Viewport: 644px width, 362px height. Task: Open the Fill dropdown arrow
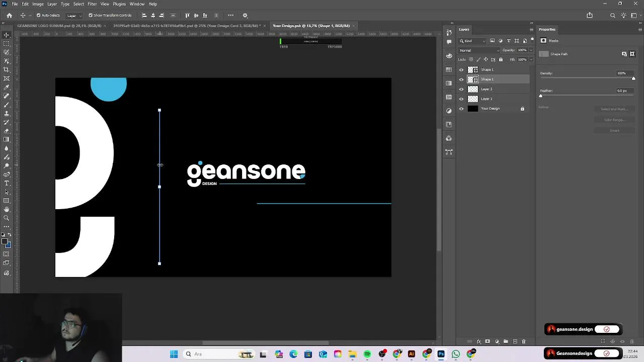pos(530,60)
